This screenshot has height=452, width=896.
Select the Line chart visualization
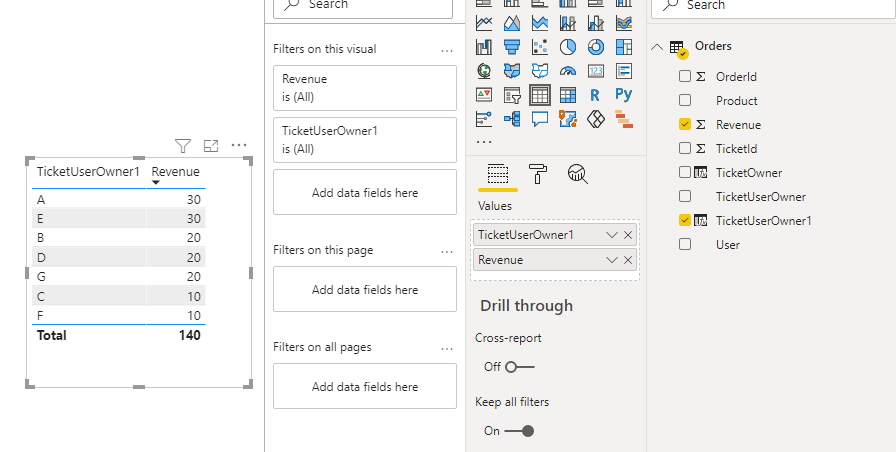pyautogui.click(x=484, y=23)
